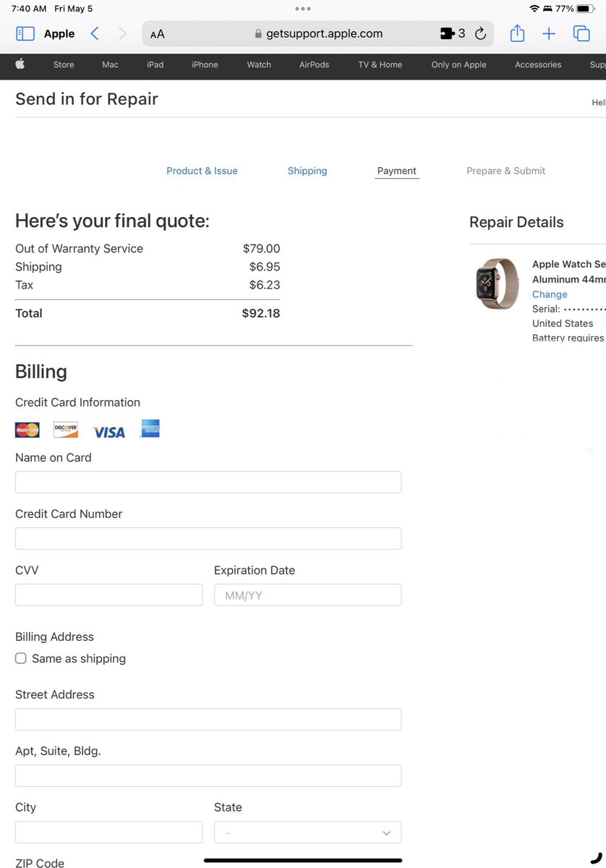Viewport: 606px width, 868px height.
Task: Open iPhone in the Apple navigation
Action: pyautogui.click(x=205, y=64)
